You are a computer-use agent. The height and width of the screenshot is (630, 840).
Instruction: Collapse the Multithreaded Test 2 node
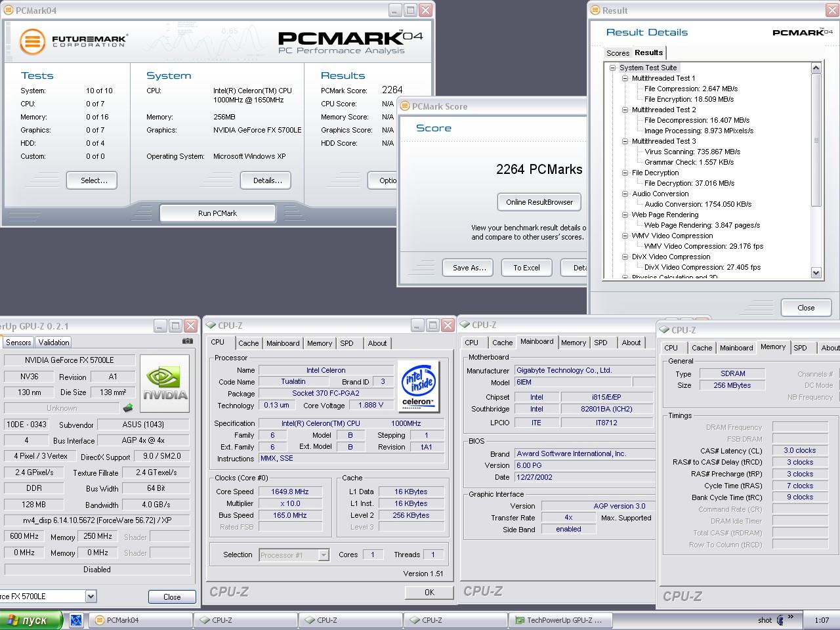pos(625,110)
